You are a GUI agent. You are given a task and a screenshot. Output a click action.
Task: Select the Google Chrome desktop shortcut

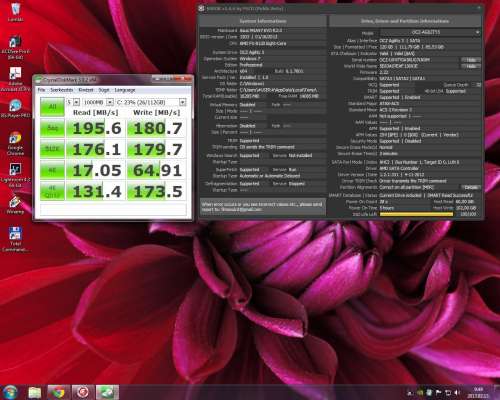coord(15,143)
